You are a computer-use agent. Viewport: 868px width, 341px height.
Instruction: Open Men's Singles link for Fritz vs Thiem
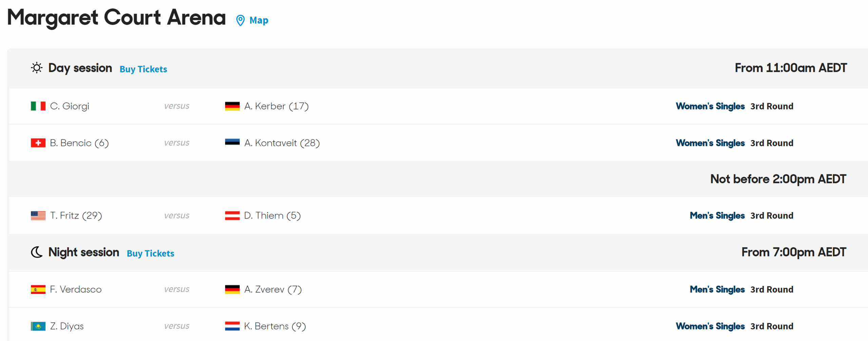pos(717,215)
